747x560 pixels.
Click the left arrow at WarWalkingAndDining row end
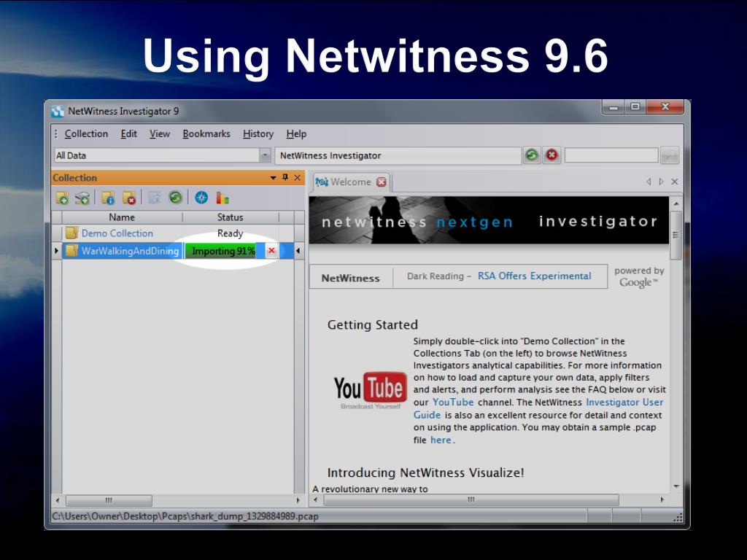[298, 251]
